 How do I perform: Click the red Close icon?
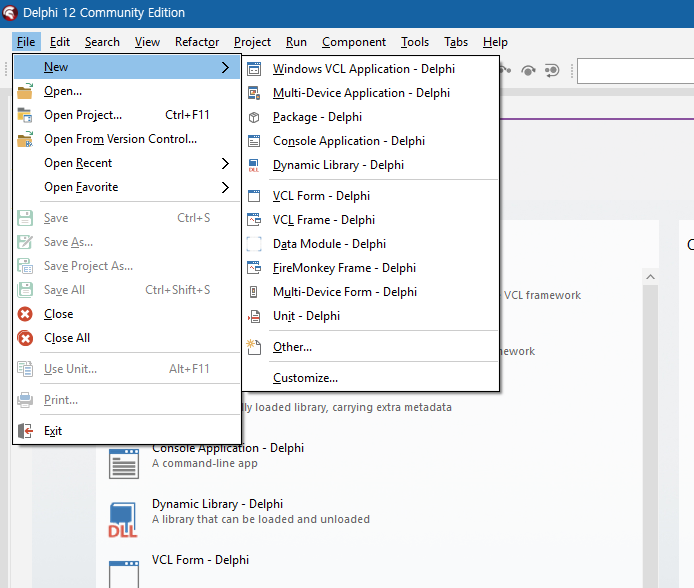click(25, 314)
